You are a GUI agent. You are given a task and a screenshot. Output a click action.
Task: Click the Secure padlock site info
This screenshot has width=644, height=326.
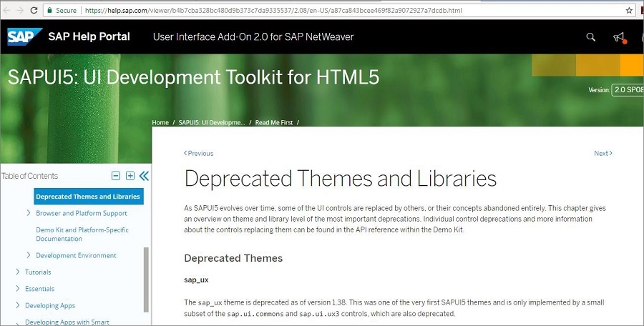coord(62,10)
